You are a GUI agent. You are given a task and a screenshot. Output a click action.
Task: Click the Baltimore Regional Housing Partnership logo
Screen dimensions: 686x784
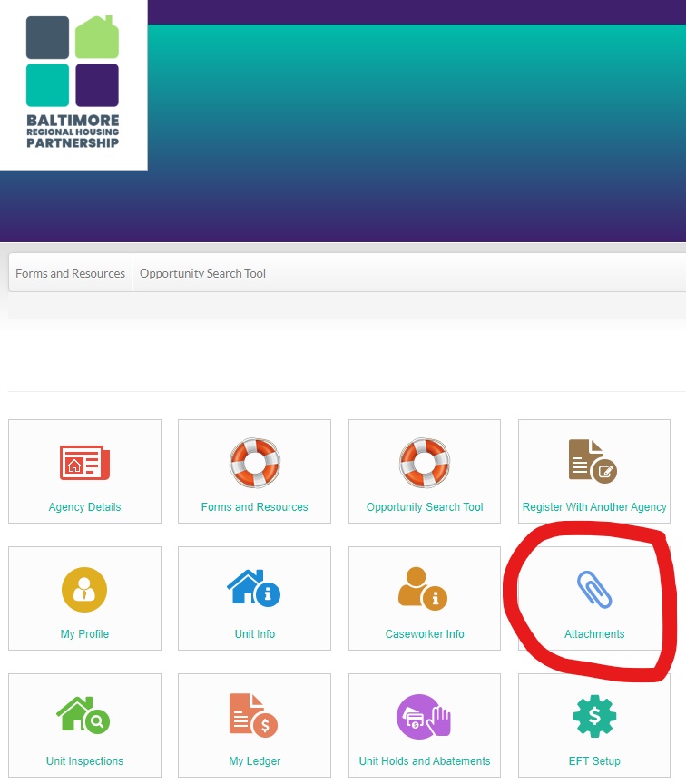pyautogui.click(x=73, y=82)
